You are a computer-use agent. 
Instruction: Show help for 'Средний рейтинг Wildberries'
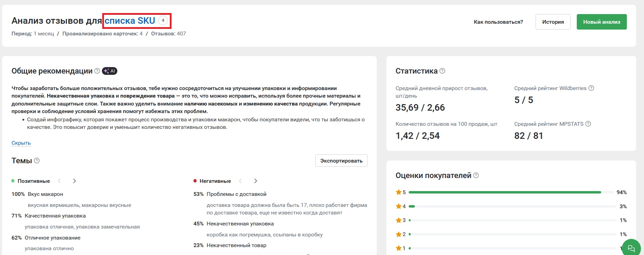(591, 88)
